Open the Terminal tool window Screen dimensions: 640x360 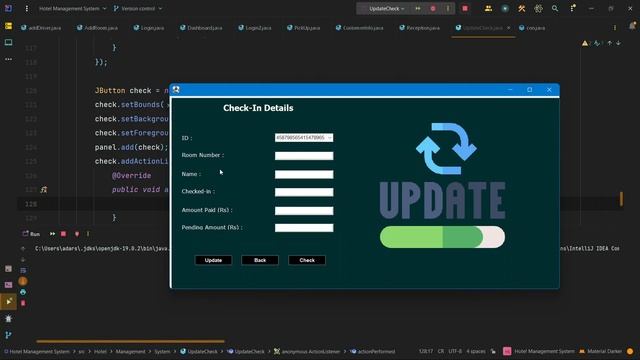pos(8,285)
